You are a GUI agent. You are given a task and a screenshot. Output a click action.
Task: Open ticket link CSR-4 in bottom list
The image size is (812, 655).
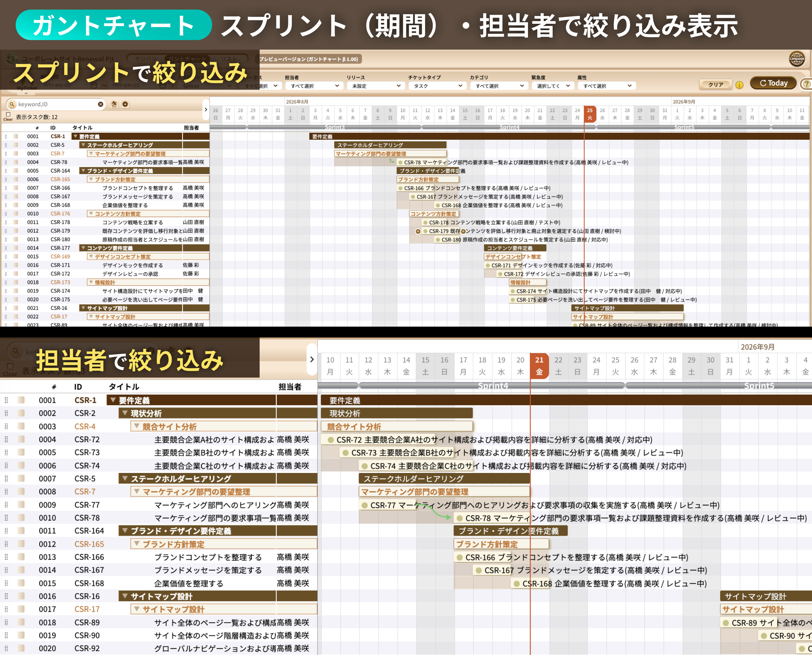(85, 426)
